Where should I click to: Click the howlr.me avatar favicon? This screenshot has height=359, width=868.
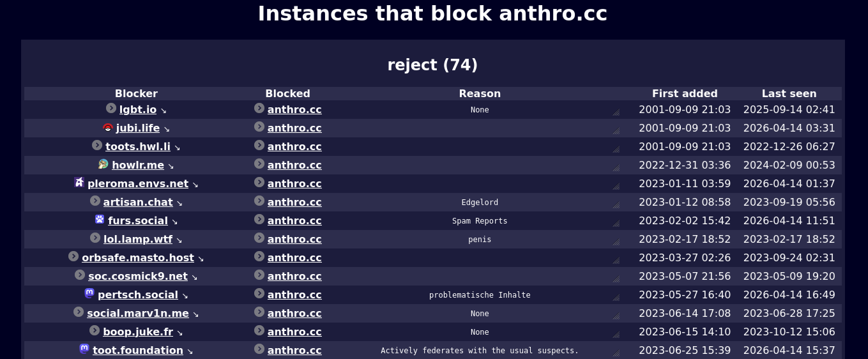[103, 165]
